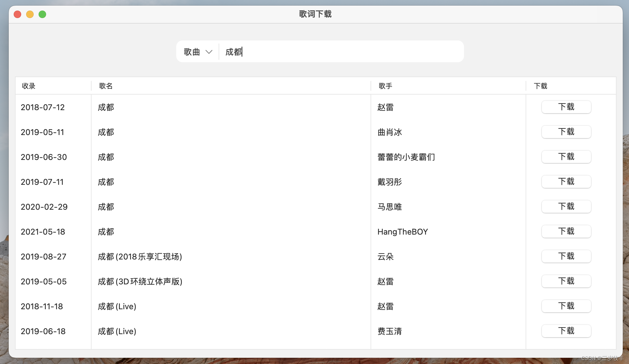The width and height of the screenshot is (629, 364).
Task: Select the HangTheBOY artist cell
Action: (403, 232)
